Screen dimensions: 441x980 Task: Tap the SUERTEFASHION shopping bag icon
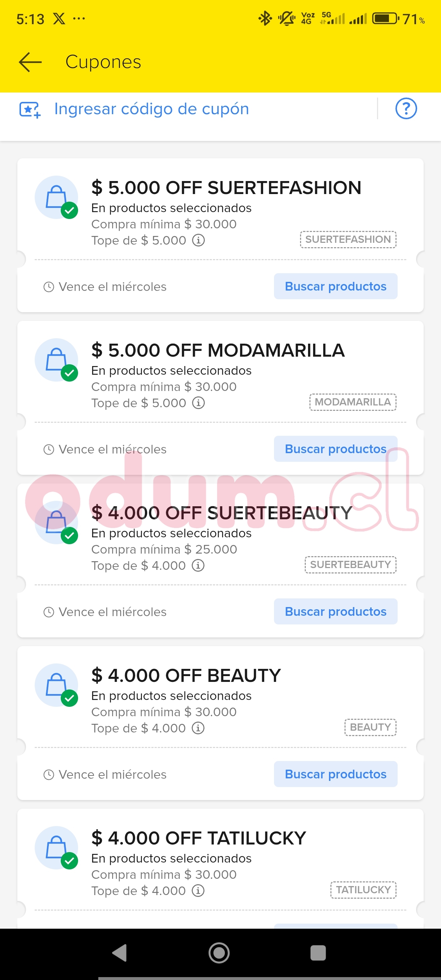point(56,197)
